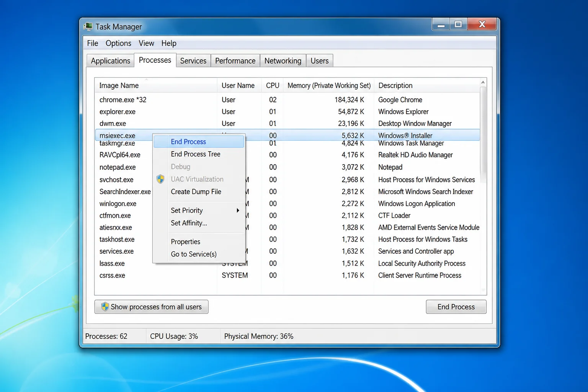The height and width of the screenshot is (392, 588).
Task: Open Properties from context menu
Action: 199,242
